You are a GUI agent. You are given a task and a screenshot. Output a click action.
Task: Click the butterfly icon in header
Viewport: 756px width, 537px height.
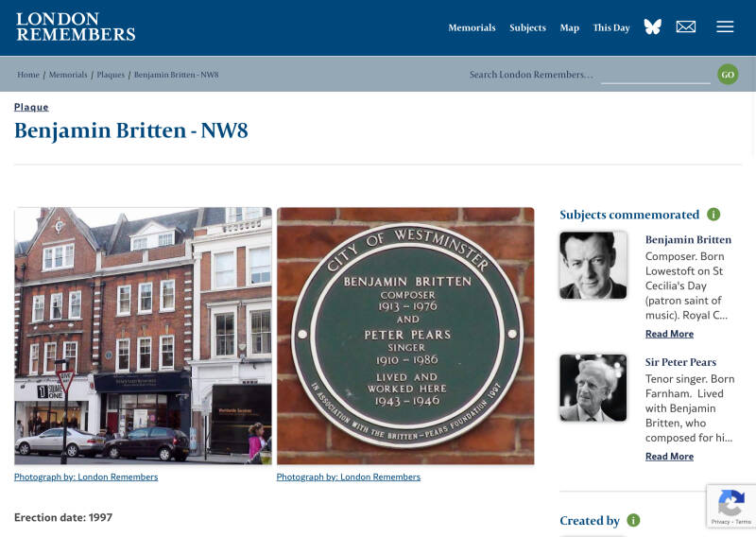point(652,27)
